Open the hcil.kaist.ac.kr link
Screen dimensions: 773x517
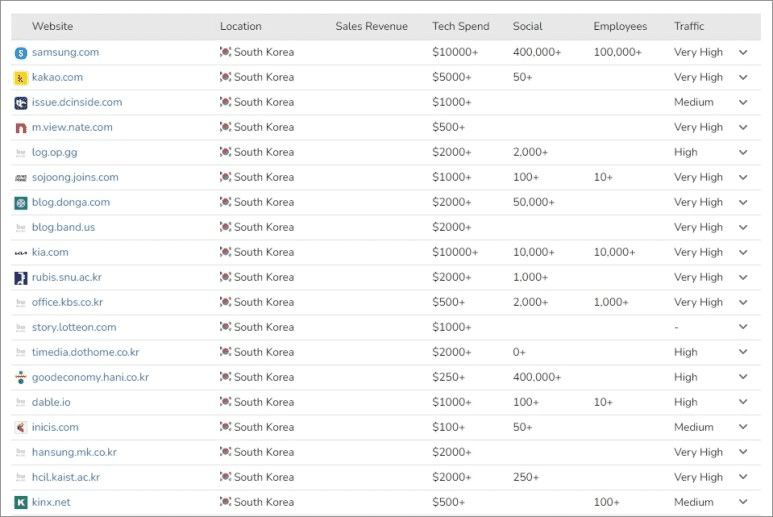coord(66,477)
